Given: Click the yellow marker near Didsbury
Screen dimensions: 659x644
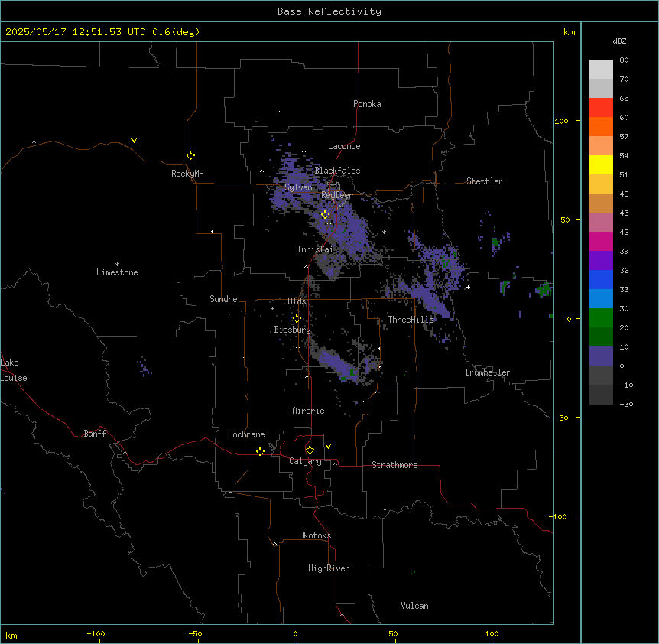Looking at the screenshot, I should [297, 318].
